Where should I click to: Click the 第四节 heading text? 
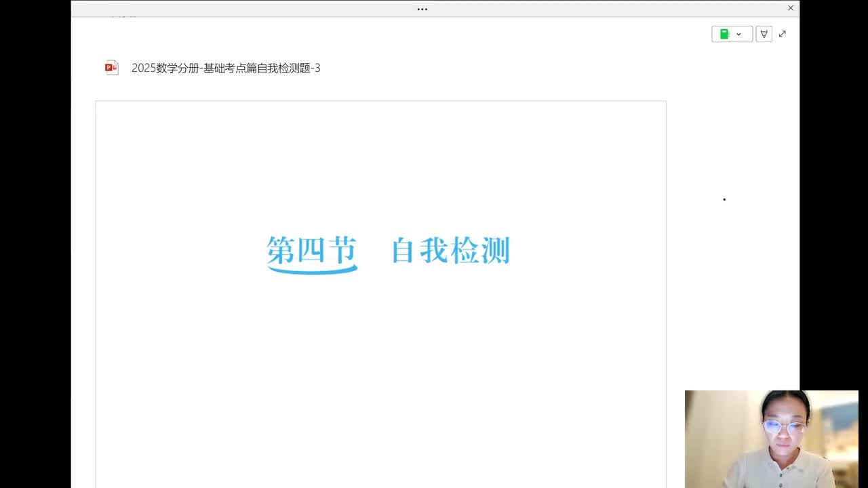coord(311,251)
